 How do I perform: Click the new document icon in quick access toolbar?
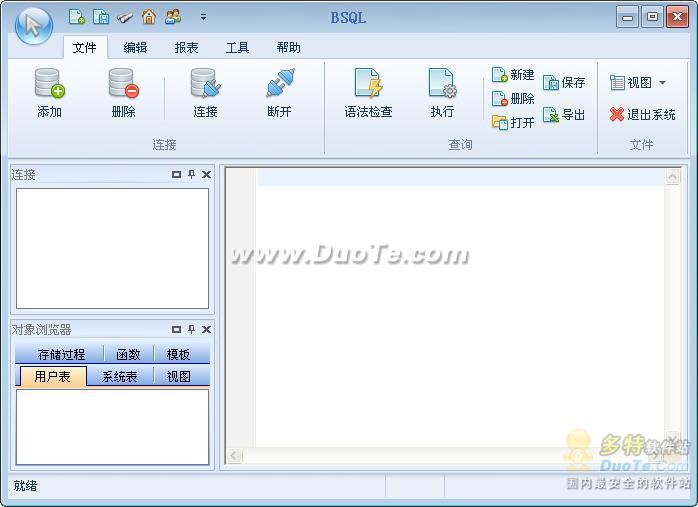point(77,17)
